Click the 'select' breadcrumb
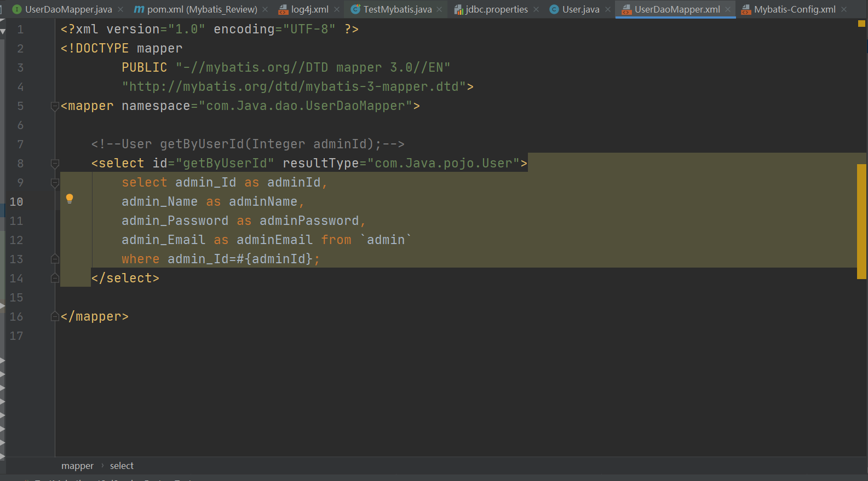Image resolution: width=868 pixels, height=481 pixels. (x=122, y=466)
